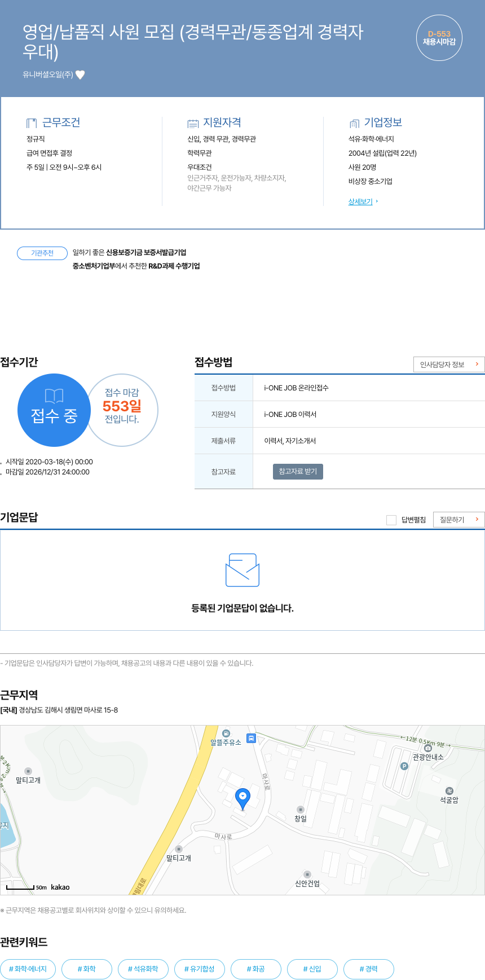Click the heart favorite icon beside 유니버셜오일(주)
This screenshot has width=485, height=980.
pyautogui.click(x=80, y=74)
